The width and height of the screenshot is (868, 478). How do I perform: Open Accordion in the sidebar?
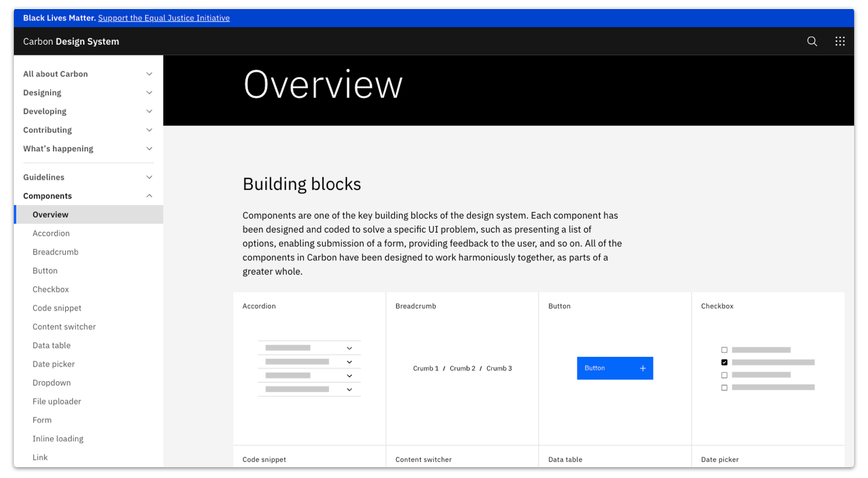coord(89,233)
